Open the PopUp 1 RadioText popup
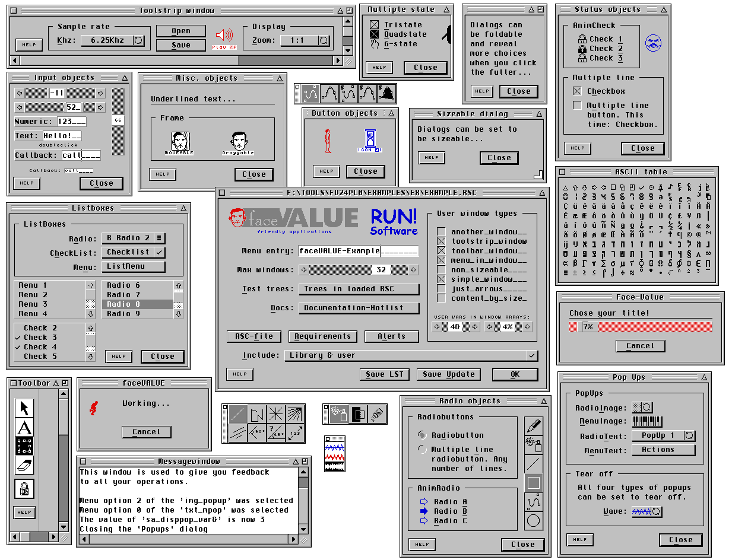 click(663, 435)
